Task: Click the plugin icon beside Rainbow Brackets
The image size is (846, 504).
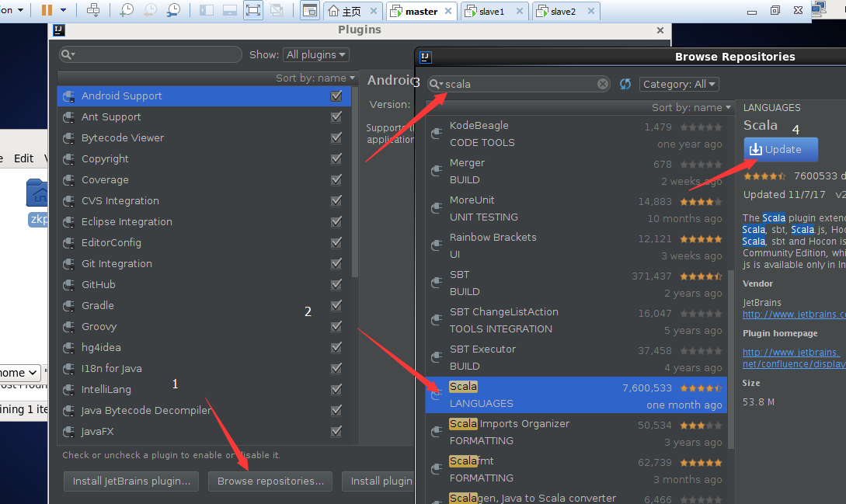Action: pyautogui.click(x=437, y=245)
